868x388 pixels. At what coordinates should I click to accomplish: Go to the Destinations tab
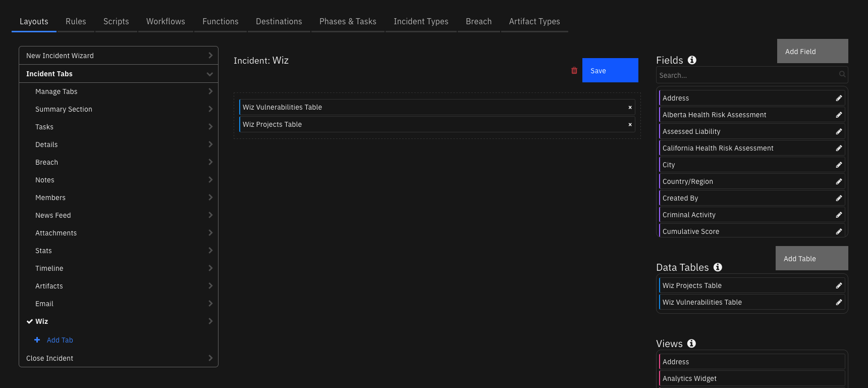[279, 21]
